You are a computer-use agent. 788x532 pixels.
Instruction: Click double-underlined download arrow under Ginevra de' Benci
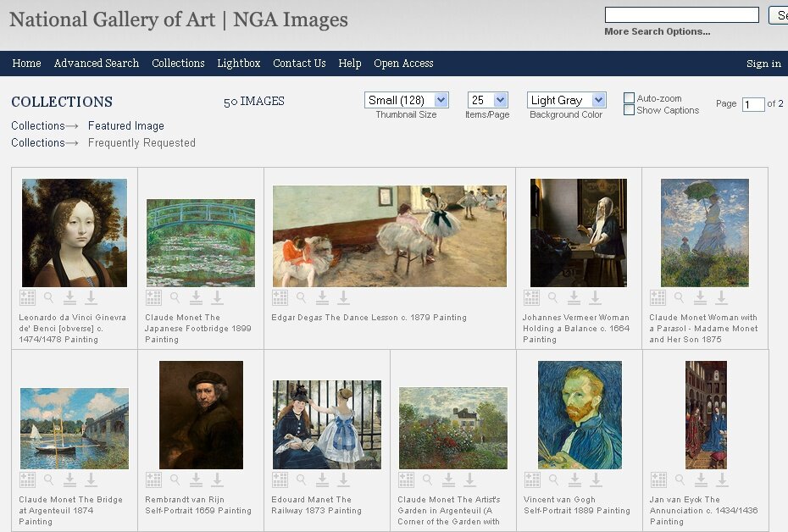click(69, 298)
